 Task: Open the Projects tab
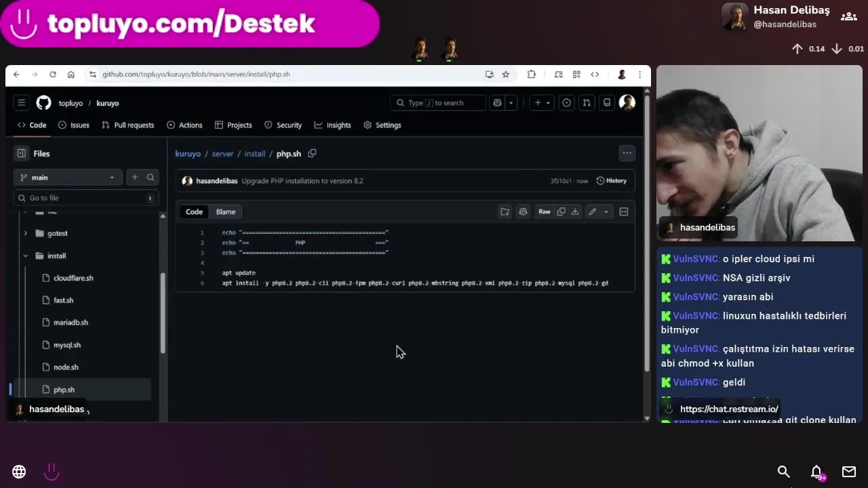233,125
